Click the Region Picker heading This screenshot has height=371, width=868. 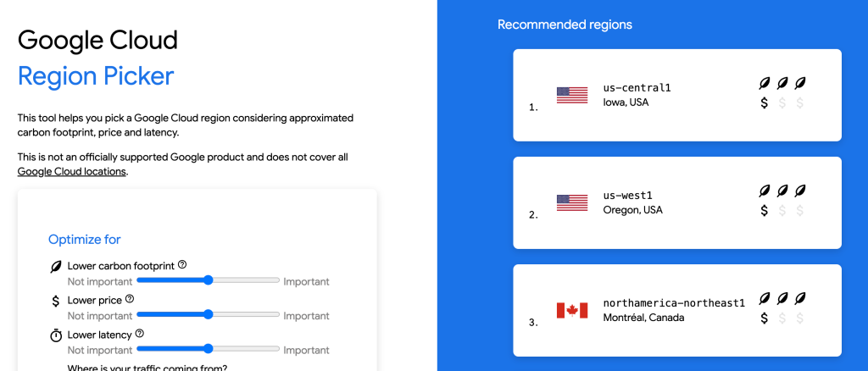[96, 76]
